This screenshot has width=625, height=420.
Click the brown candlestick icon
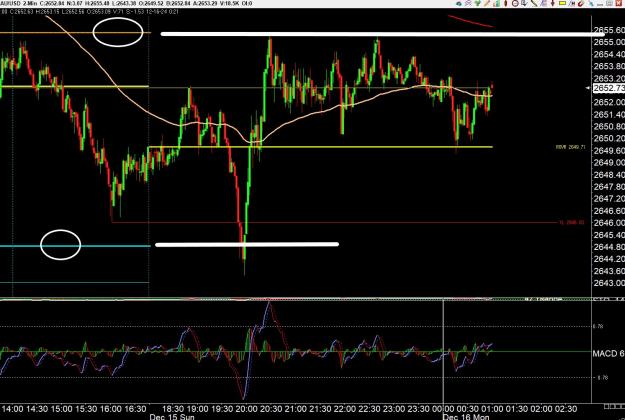pos(505,3)
